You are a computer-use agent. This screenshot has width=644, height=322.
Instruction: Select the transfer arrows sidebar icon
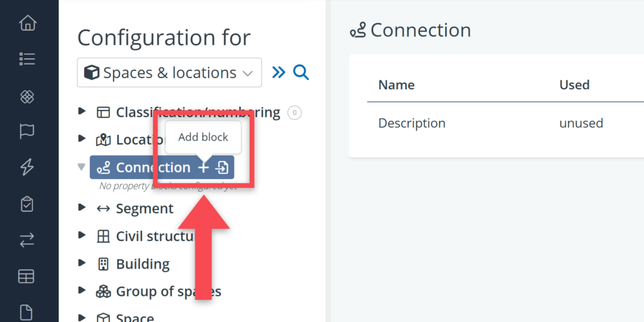(28, 240)
